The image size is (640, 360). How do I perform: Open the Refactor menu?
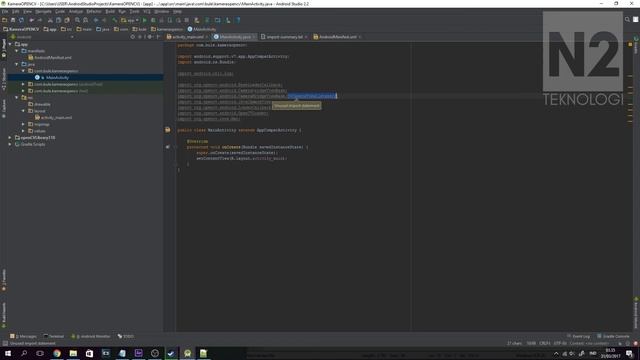click(x=94, y=11)
